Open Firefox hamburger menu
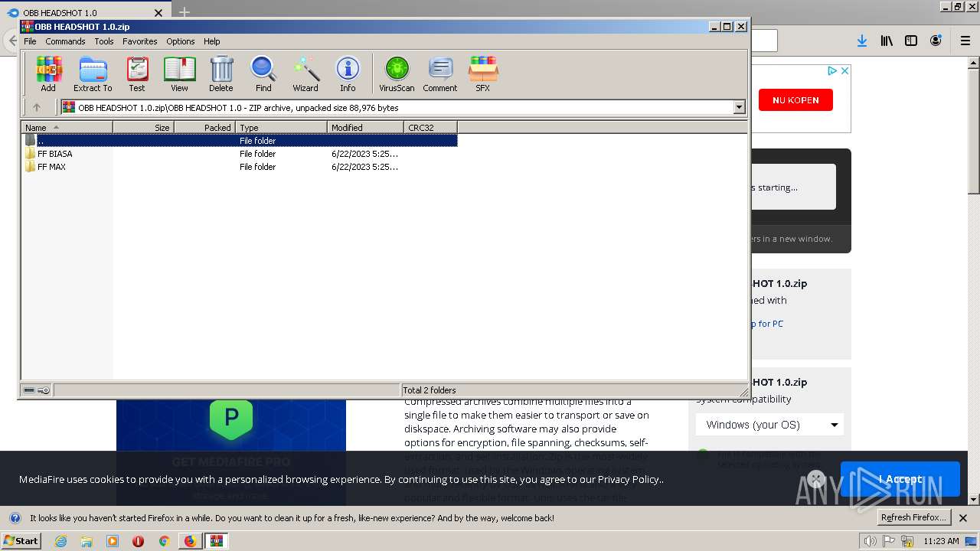This screenshot has width=980, height=551. (965, 41)
